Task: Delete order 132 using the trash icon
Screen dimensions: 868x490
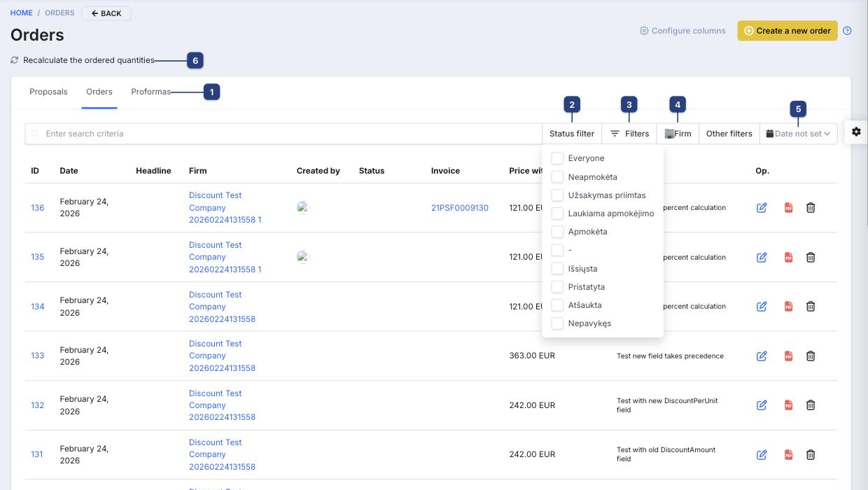Action: 811,405
